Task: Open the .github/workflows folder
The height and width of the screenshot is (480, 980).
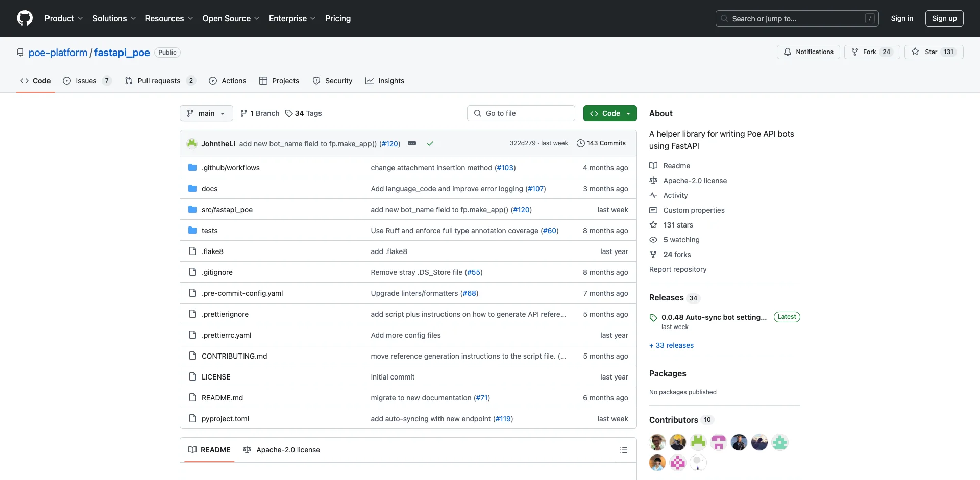Action: pos(231,168)
